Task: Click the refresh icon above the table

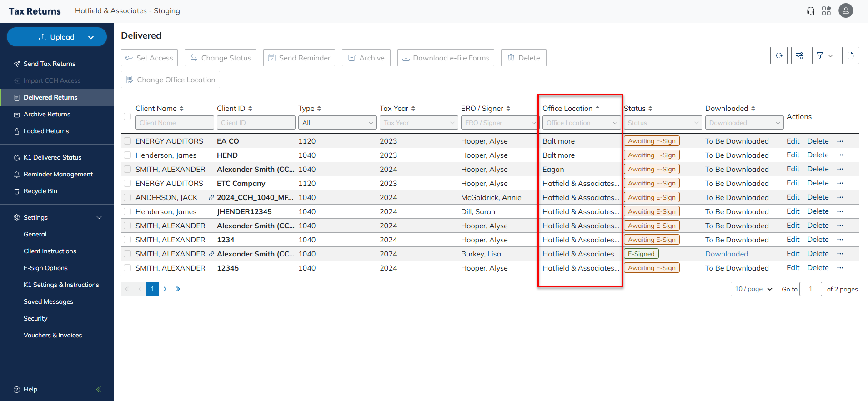Action: tap(779, 56)
